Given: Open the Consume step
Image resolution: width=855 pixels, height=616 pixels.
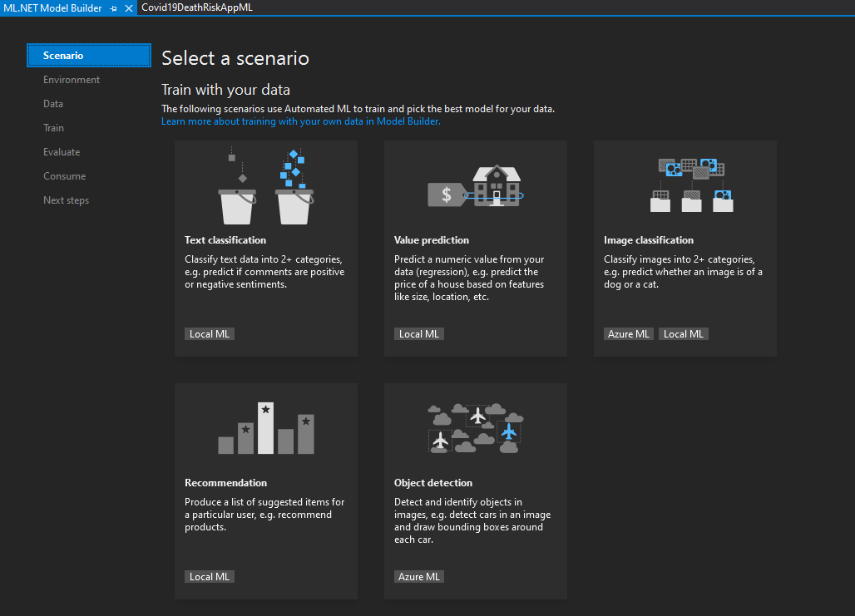Looking at the screenshot, I should (64, 176).
